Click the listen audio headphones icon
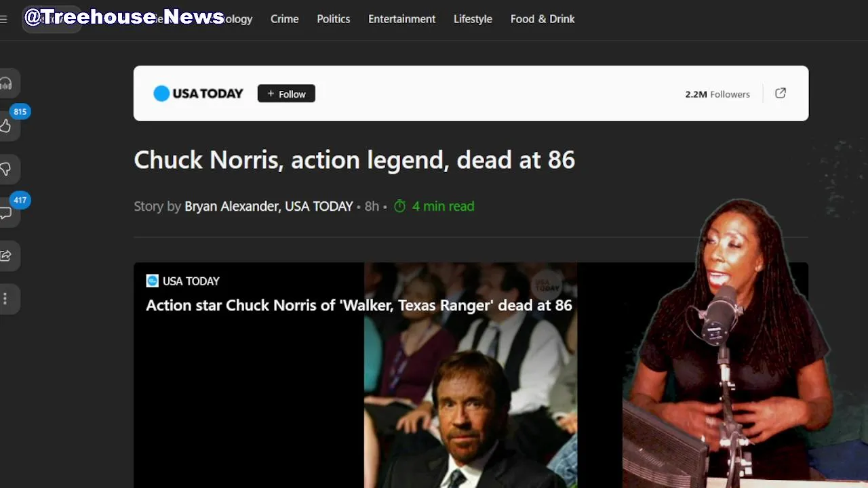The image size is (868, 488). tap(6, 83)
